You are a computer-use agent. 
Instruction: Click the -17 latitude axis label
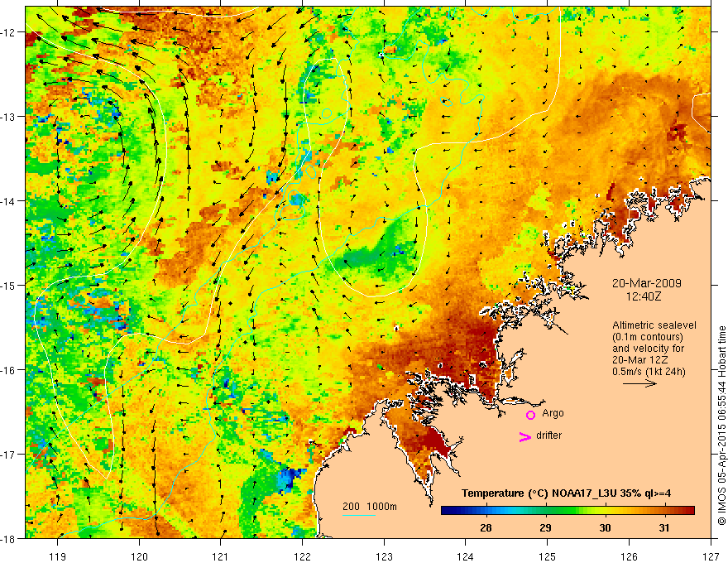coord(10,454)
